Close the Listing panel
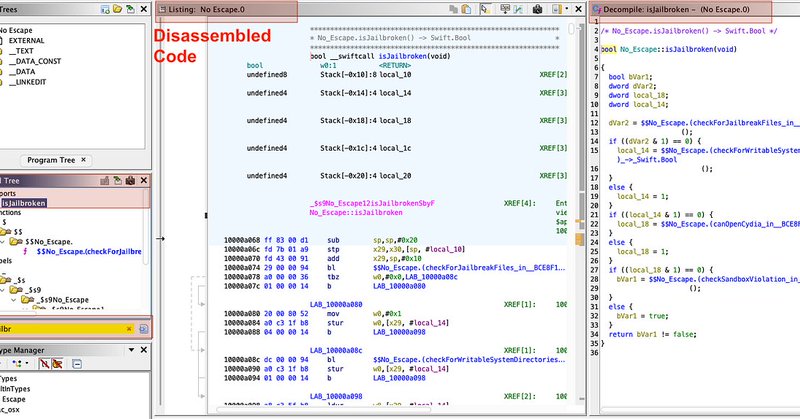The height and width of the screenshot is (419, 800). click(x=579, y=9)
